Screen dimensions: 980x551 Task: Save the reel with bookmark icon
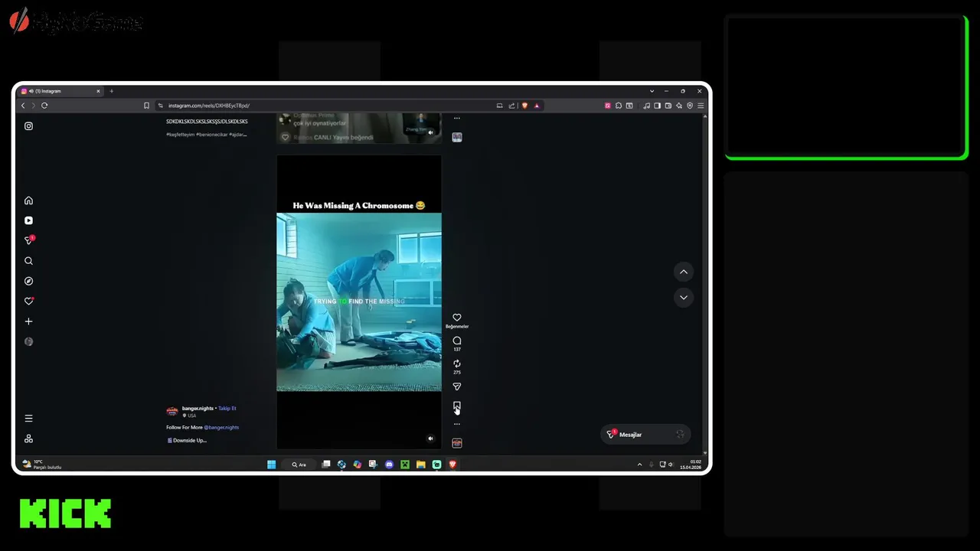click(457, 406)
